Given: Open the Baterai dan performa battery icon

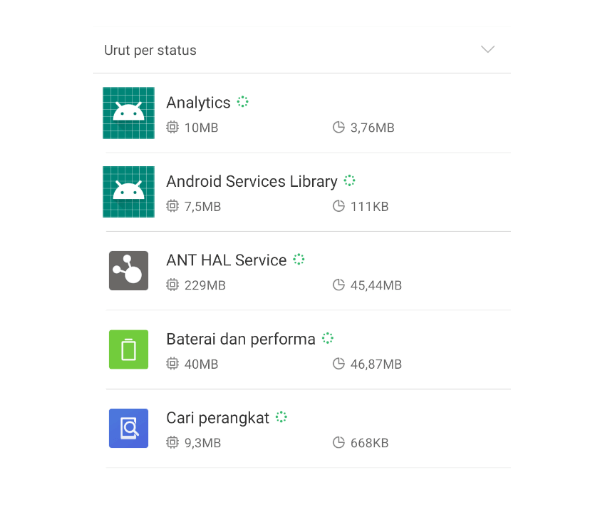Looking at the screenshot, I should 129,350.
